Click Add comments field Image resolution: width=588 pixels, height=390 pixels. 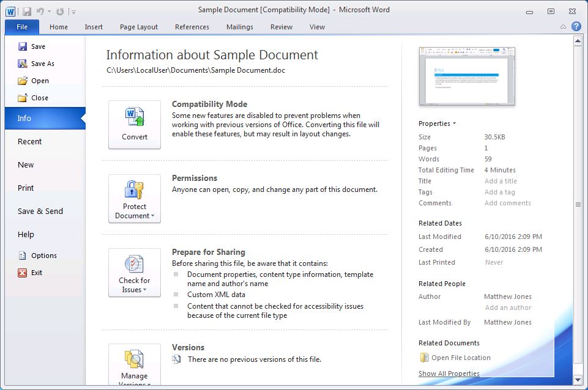508,203
